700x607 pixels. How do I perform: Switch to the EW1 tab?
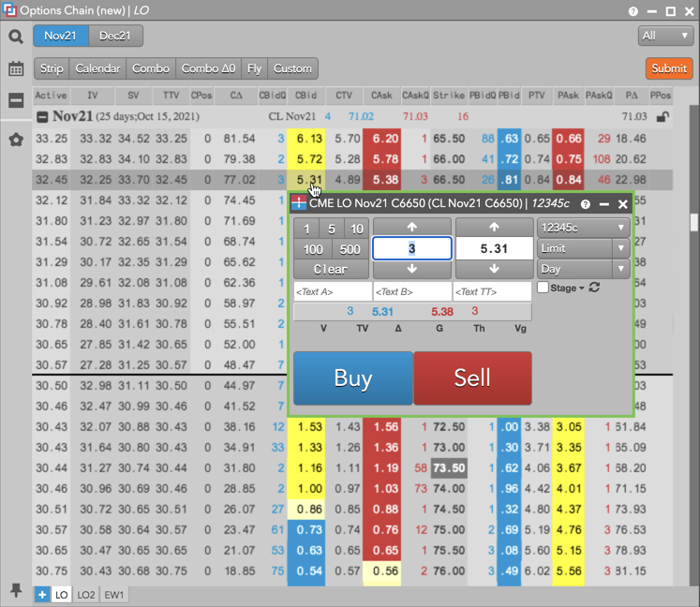[x=114, y=594]
